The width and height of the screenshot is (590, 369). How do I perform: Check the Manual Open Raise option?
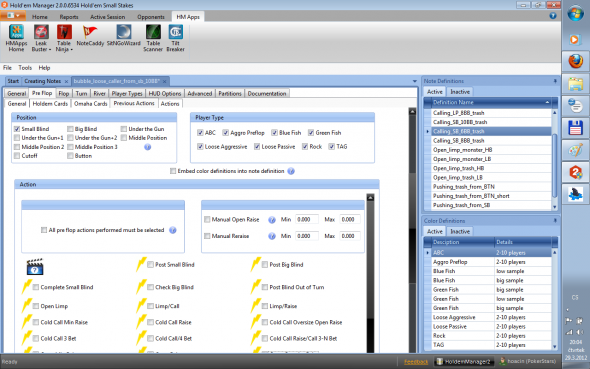point(207,219)
